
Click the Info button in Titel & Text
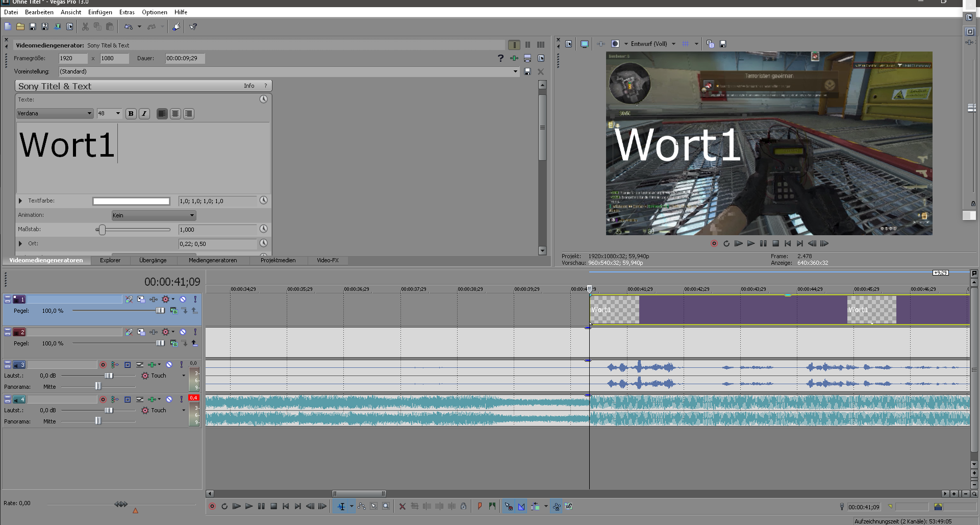(x=249, y=86)
